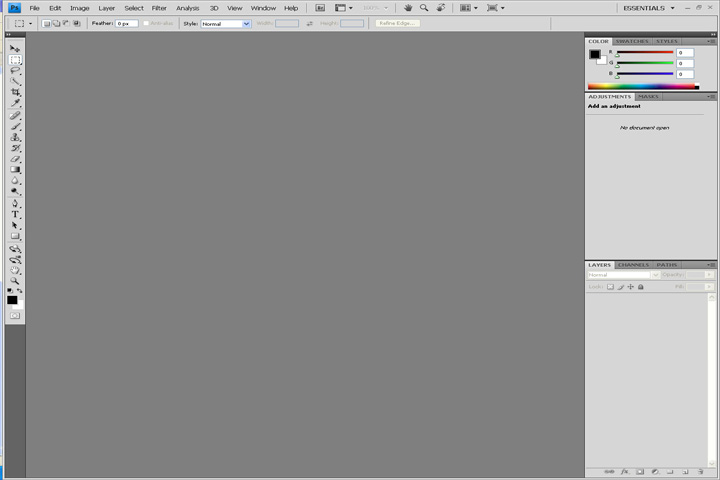Image resolution: width=720 pixels, height=480 pixels.
Task: Toggle the Anti-alias checkbox
Action: coord(146,23)
